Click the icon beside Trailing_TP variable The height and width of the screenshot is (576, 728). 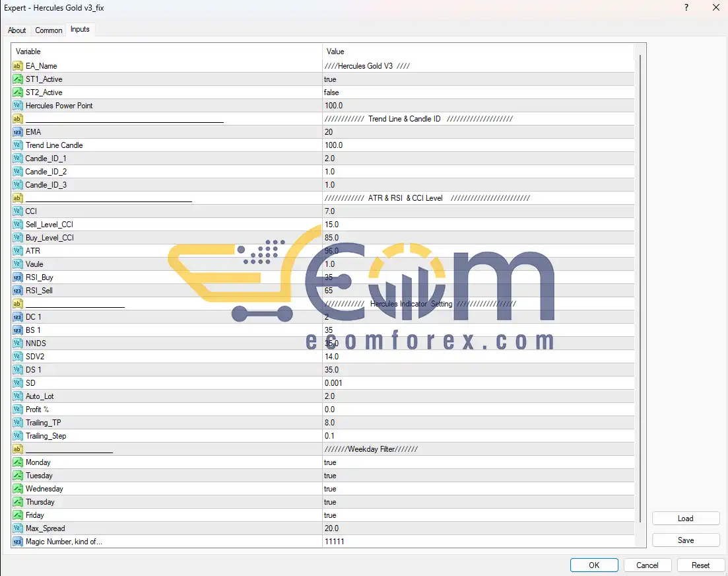coord(18,423)
